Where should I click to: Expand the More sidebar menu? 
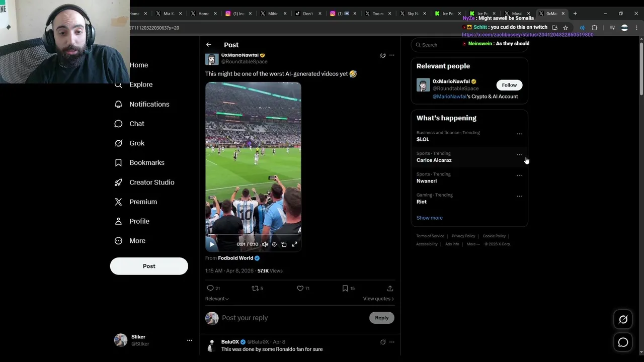(130, 241)
